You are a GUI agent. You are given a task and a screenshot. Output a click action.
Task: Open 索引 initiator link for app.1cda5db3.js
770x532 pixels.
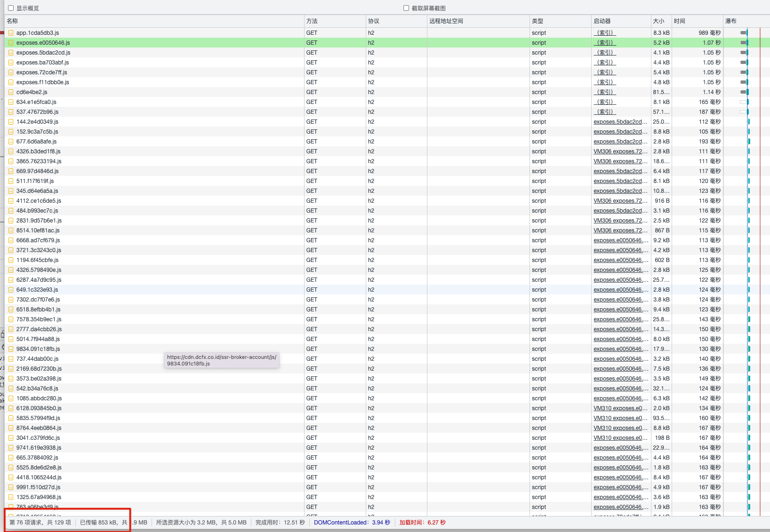click(605, 33)
